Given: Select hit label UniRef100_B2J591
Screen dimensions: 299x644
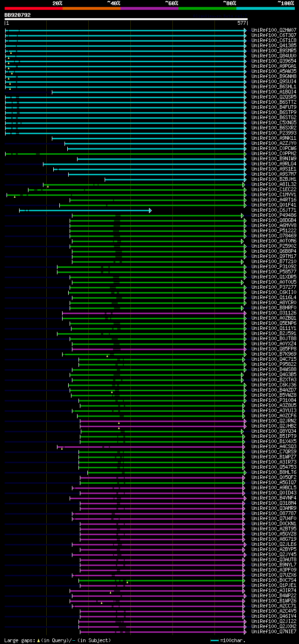Looking at the screenshot, I should click(274, 333).
